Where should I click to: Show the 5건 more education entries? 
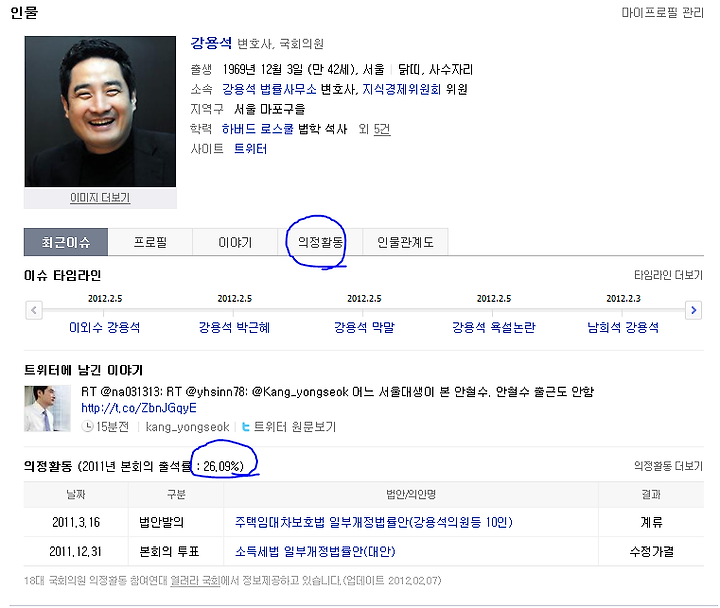(382, 129)
